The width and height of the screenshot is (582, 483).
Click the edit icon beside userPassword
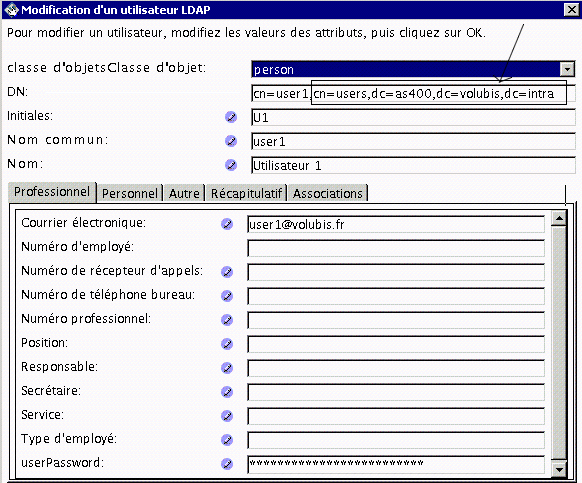tap(227, 464)
